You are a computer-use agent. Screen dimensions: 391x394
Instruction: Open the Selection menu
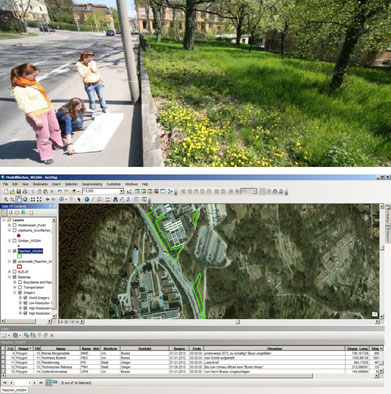coord(71,184)
